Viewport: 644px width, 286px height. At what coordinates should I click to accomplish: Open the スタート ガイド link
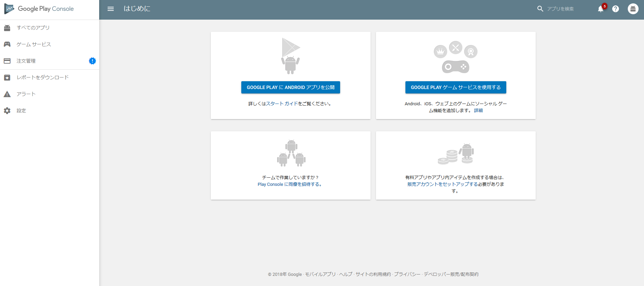coord(282,104)
